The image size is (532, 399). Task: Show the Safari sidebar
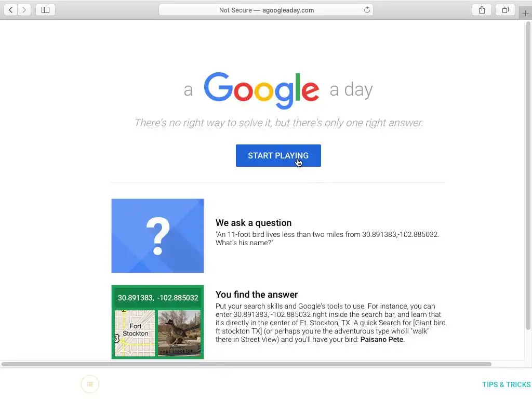[x=46, y=10]
